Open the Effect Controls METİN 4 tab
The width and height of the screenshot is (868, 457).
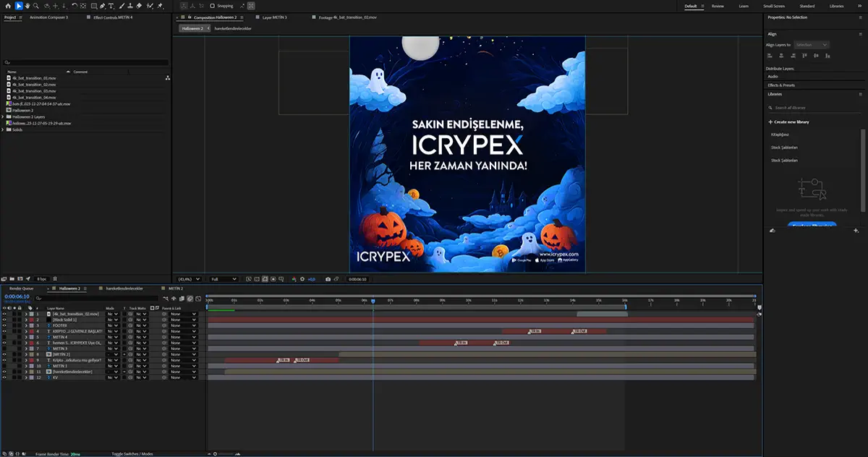pos(114,17)
